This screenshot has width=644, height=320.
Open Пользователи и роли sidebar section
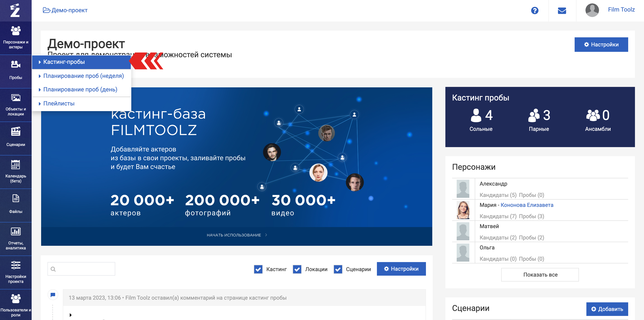[16, 305]
